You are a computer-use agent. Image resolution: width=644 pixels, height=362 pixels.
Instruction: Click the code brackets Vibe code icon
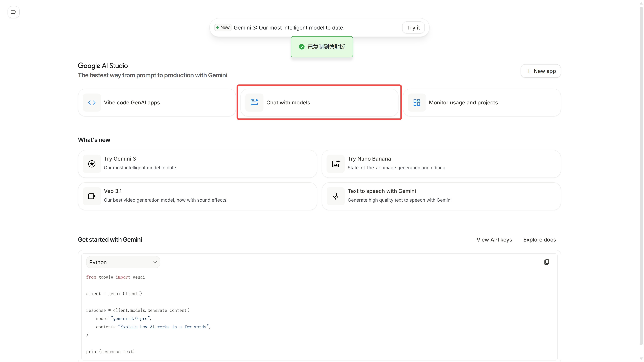92,102
